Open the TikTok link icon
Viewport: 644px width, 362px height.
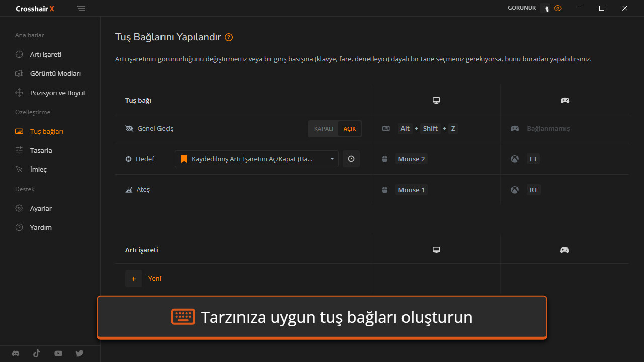click(37, 353)
